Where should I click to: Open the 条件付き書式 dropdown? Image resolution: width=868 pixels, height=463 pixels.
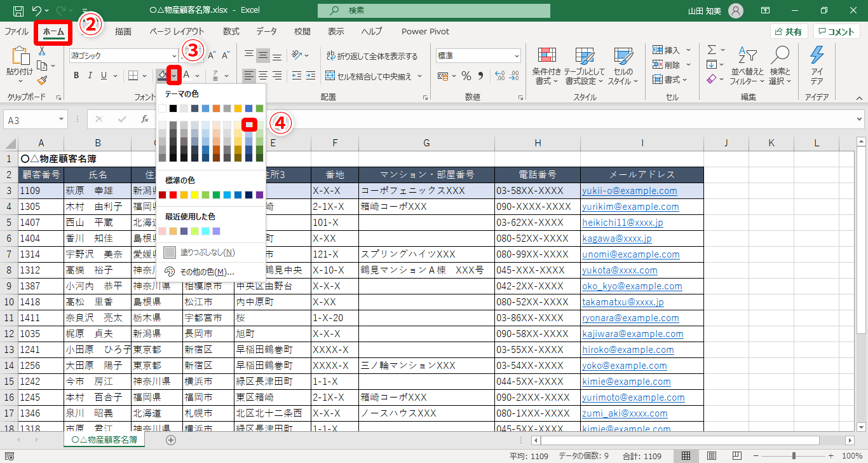tap(546, 66)
